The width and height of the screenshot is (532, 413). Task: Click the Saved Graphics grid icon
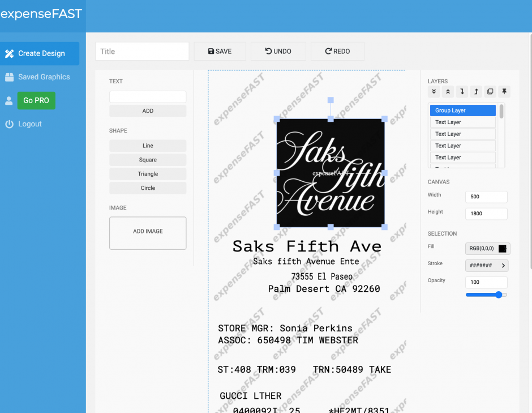pyautogui.click(x=8, y=76)
